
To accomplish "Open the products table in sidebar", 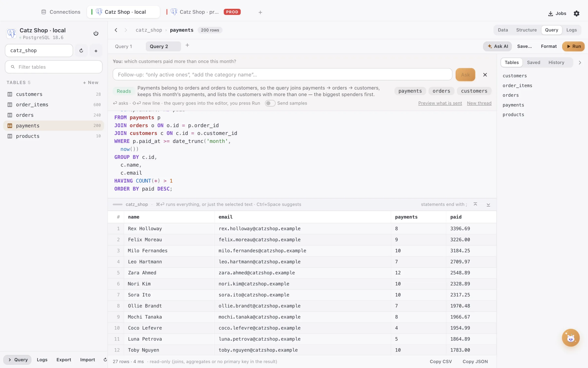I will tap(54, 136).
